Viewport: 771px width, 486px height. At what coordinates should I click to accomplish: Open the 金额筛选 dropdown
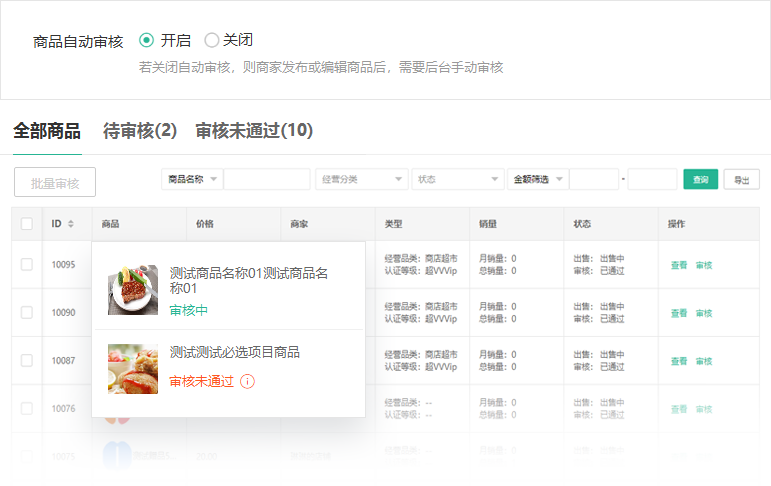[538, 179]
